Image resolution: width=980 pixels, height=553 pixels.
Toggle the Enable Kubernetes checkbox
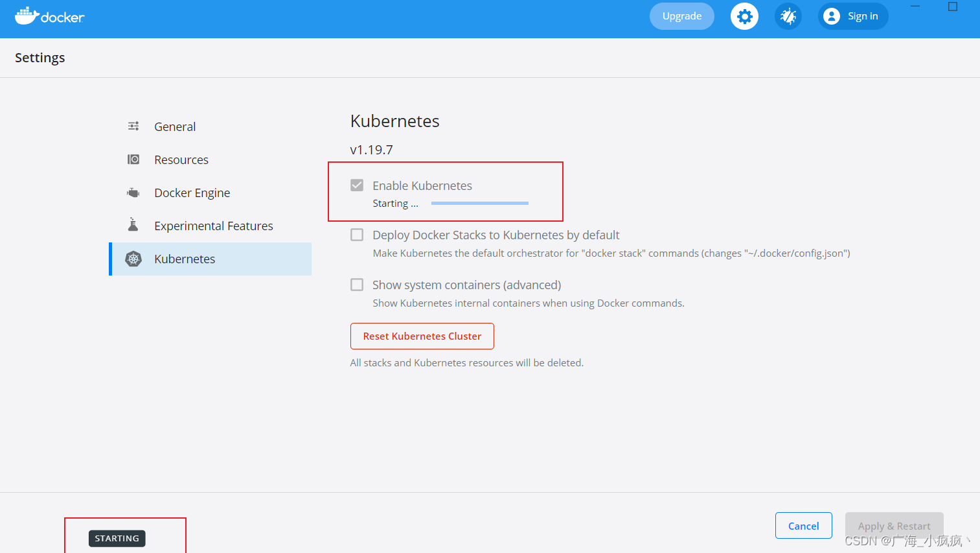(x=357, y=185)
